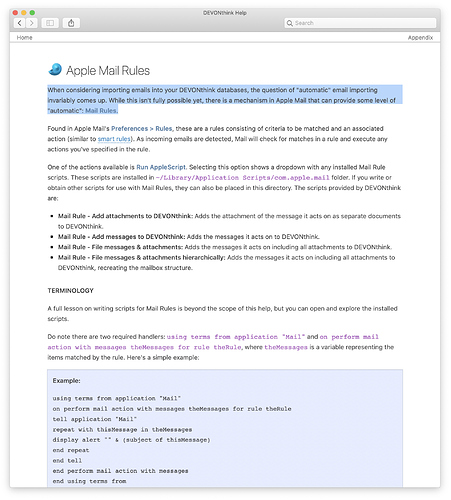Toggle the table of contents sidebar

tap(50, 23)
